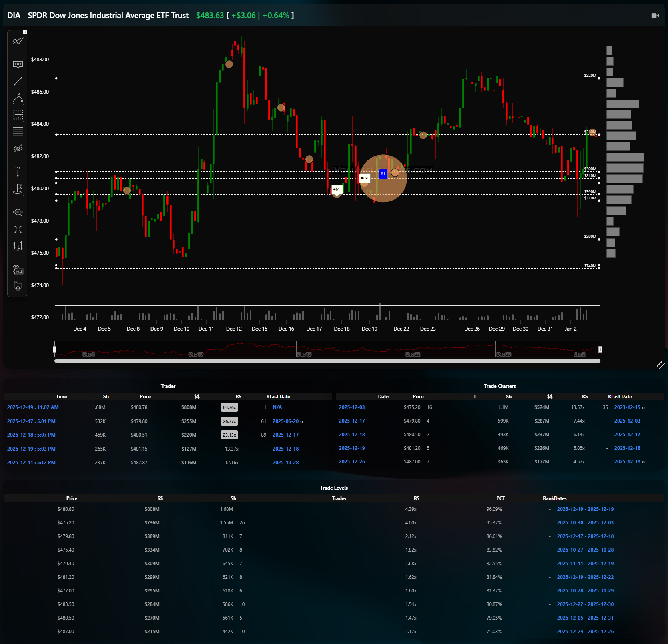
Task: Open trade 2025-12-19 : 5:03 PM
Action: click(31, 449)
